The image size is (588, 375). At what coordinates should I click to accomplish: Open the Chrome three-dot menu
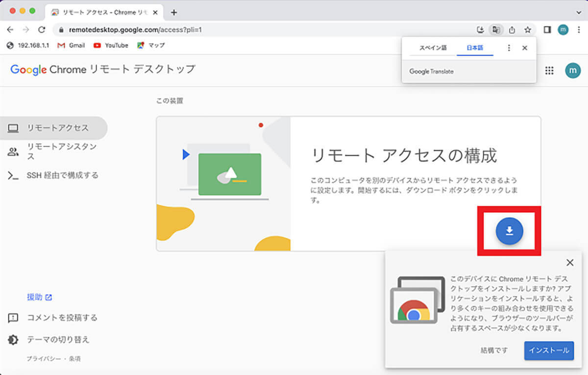click(578, 30)
